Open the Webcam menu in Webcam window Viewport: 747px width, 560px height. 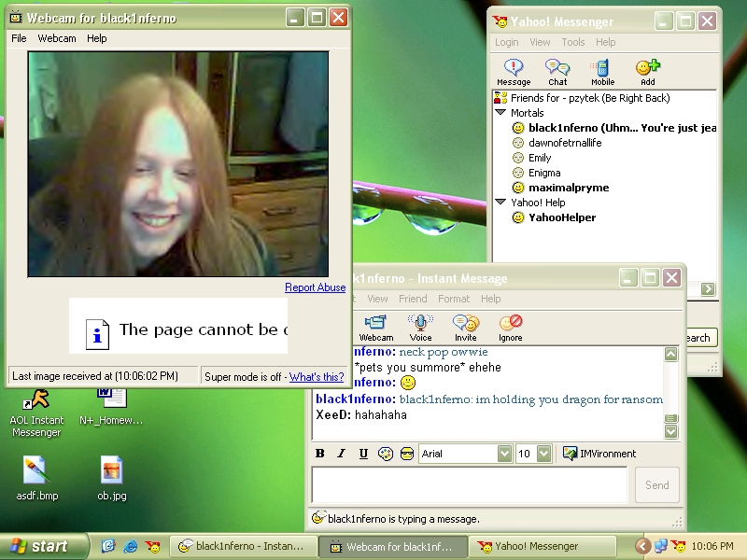pos(57,38)
